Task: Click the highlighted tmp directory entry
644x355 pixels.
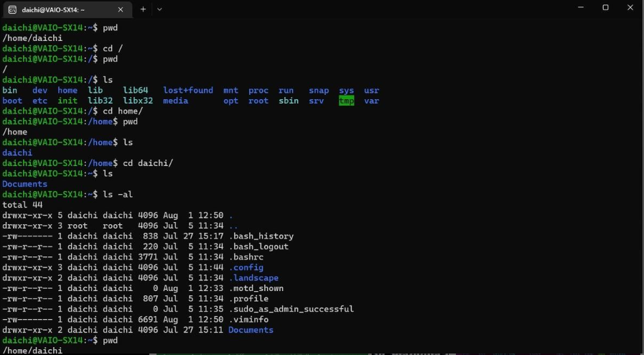Action: pyautogui.click(x=346, y=101)
